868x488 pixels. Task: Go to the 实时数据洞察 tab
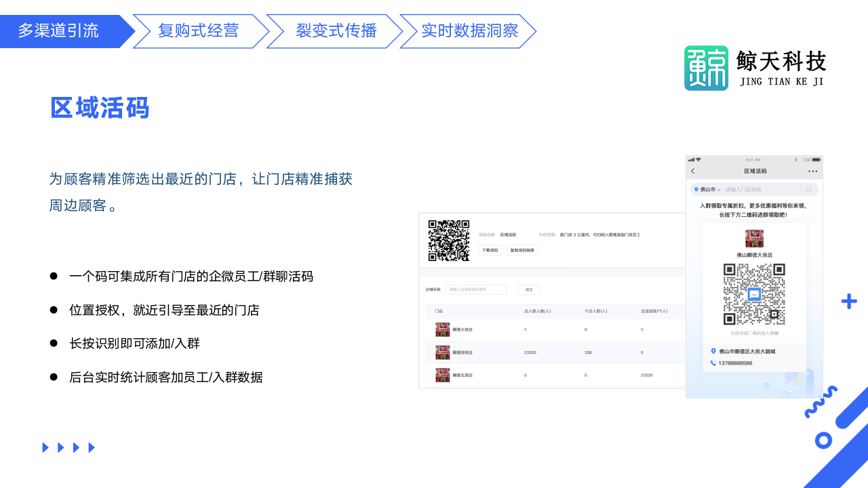[x=469, y=31]
